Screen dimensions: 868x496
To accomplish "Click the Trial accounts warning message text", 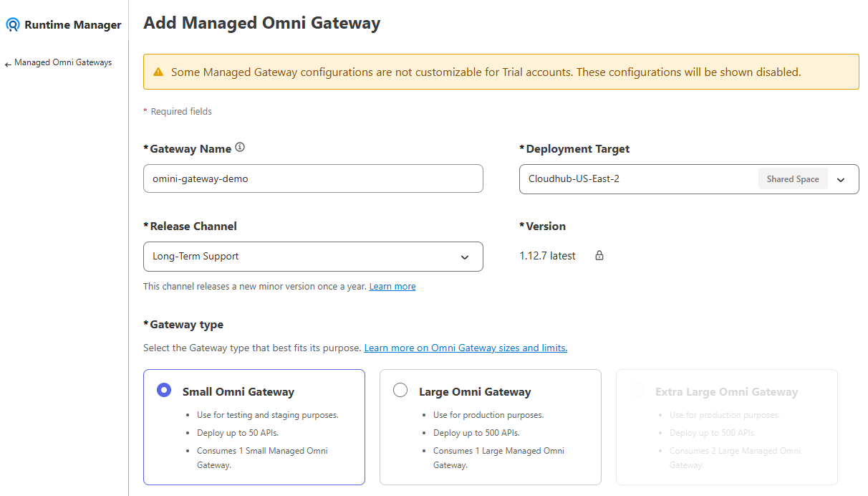I will (x=486, y=72).
